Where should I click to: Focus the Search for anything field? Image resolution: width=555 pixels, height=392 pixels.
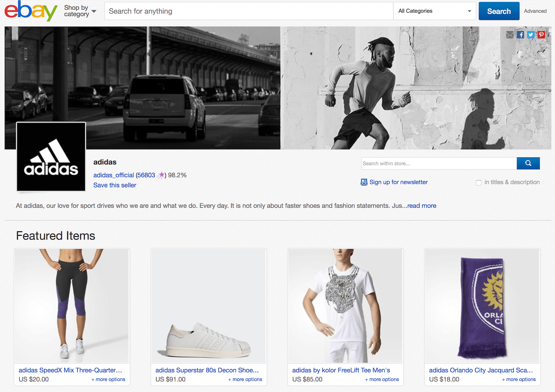pos(249,11)
